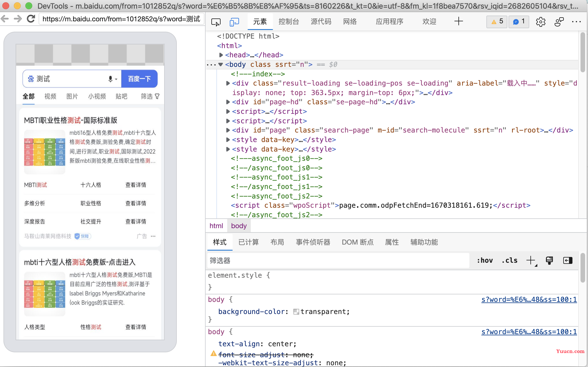The image size is (588, 367).
Task: Show the 5 warnings badge
Action: click(x=497, y=22)
